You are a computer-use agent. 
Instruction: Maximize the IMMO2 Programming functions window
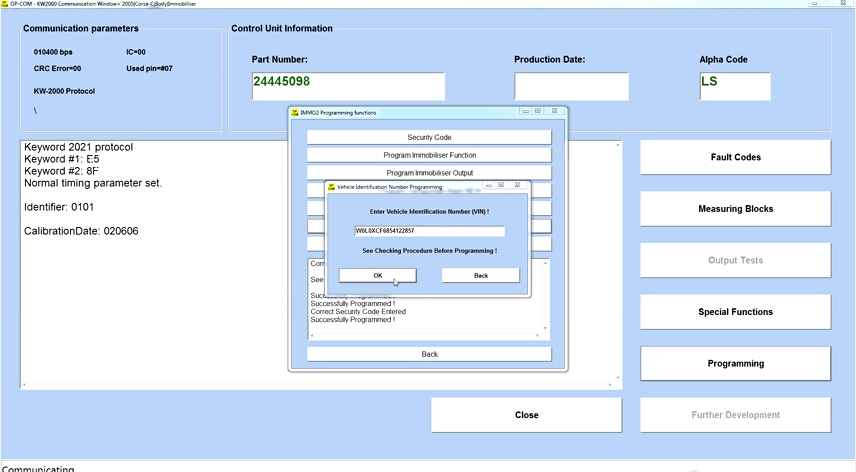(538, 111)
